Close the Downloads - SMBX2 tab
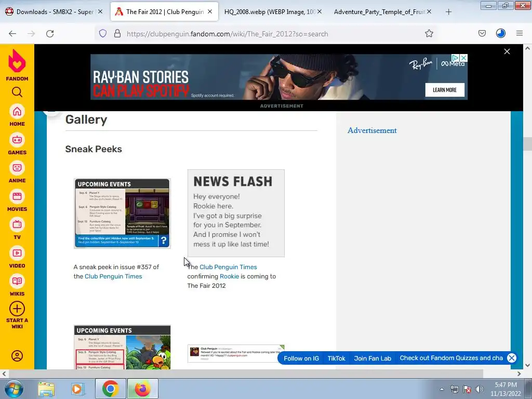This screenshot has width=532, height=399. [100, 11]
